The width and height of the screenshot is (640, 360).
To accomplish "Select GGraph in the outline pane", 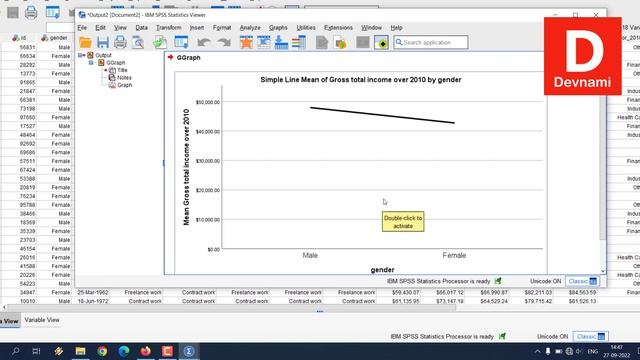I will [116, 63].
